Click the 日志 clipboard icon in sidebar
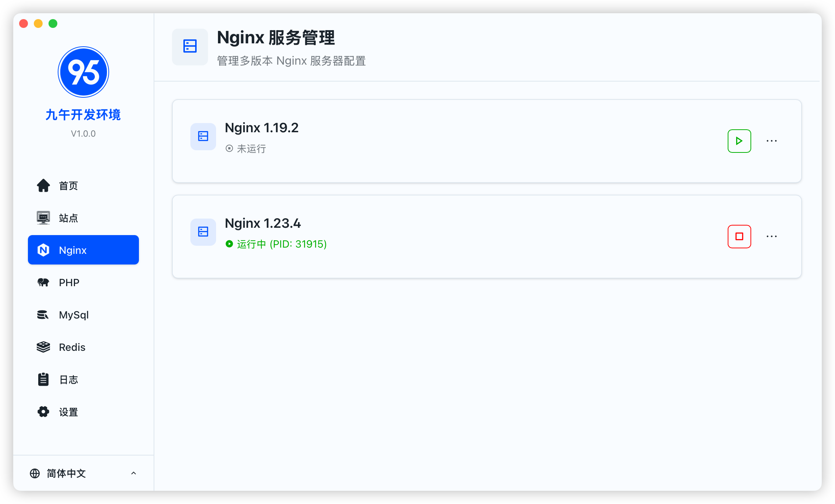The width and height of the screenshot is (835, 504). (43, 379)
